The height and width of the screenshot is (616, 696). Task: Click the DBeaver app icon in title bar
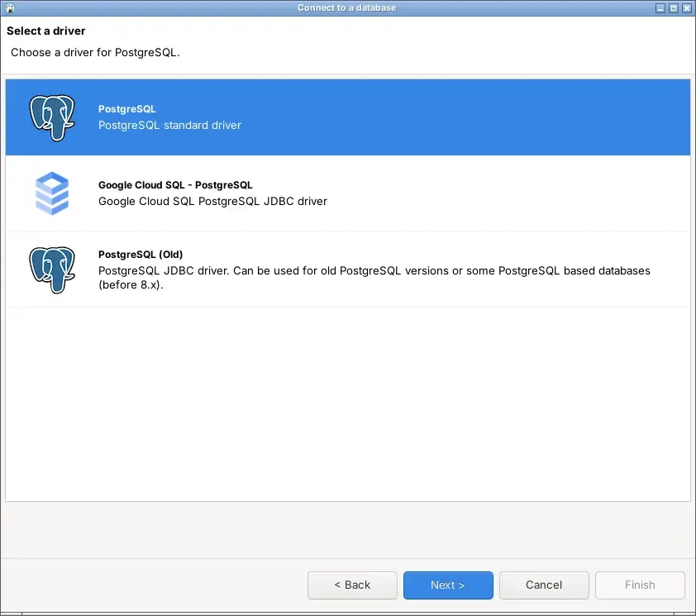pos(10,8)
